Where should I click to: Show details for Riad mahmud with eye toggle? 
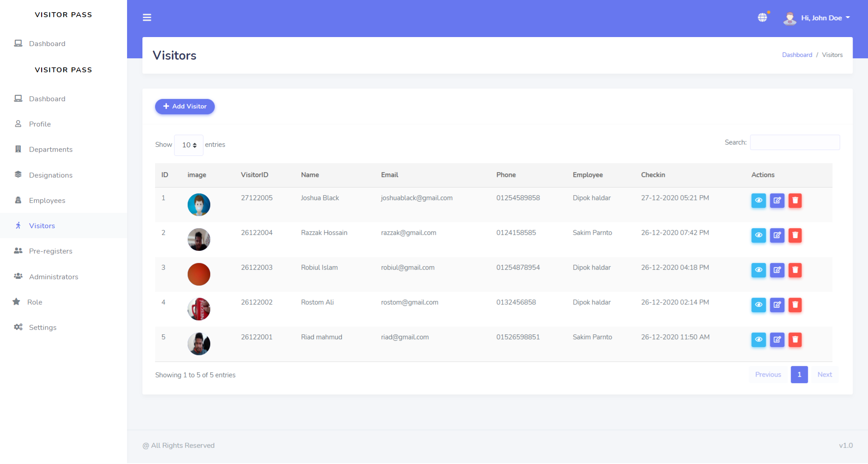758,340
